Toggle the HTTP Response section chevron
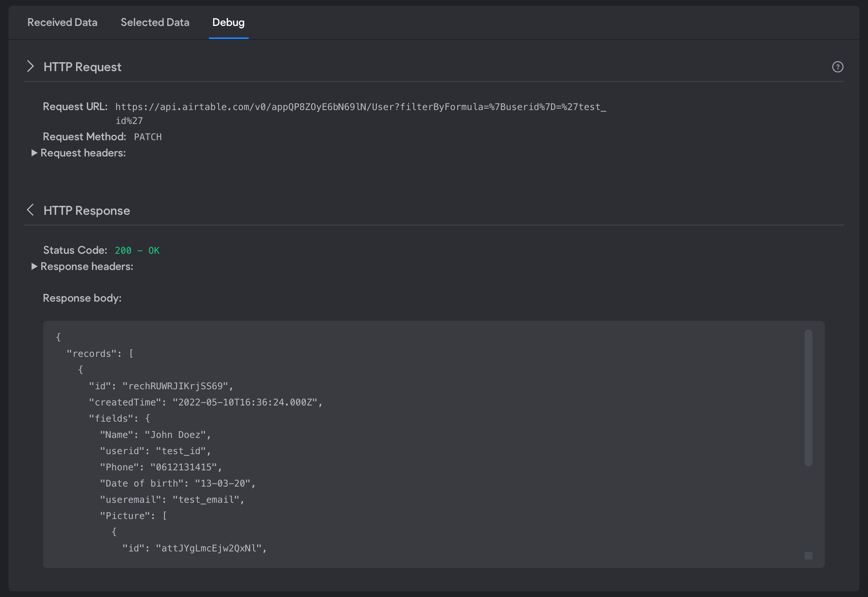868x597 pixels. (31, 210)
